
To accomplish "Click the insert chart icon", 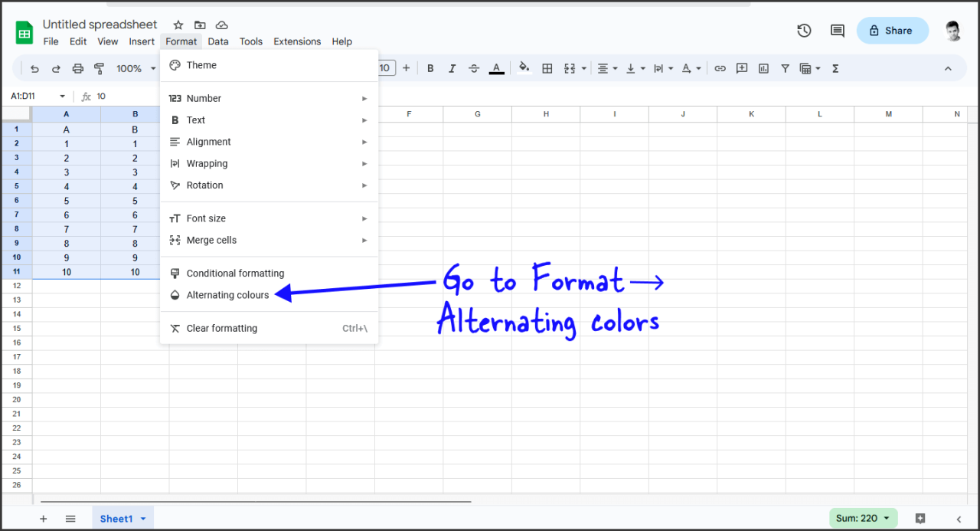I will (x=763, y=69).
